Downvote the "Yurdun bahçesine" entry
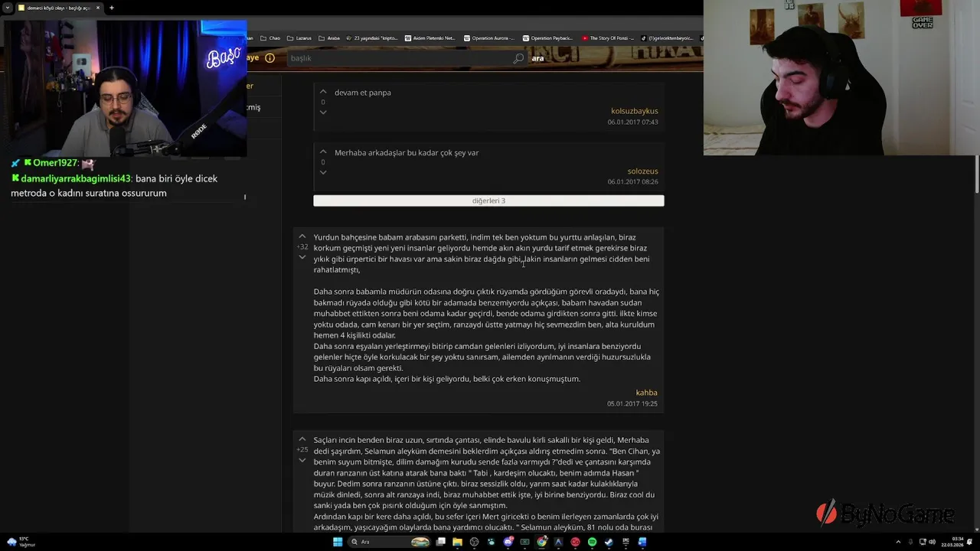 pos(302,257)
